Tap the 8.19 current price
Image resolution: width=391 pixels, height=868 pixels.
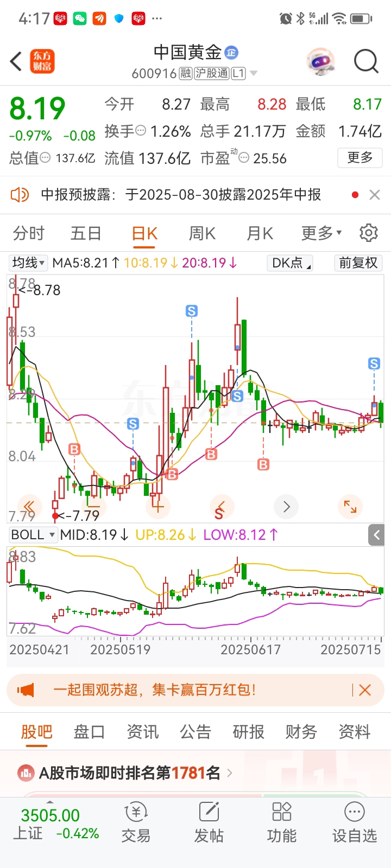point(37,108)
